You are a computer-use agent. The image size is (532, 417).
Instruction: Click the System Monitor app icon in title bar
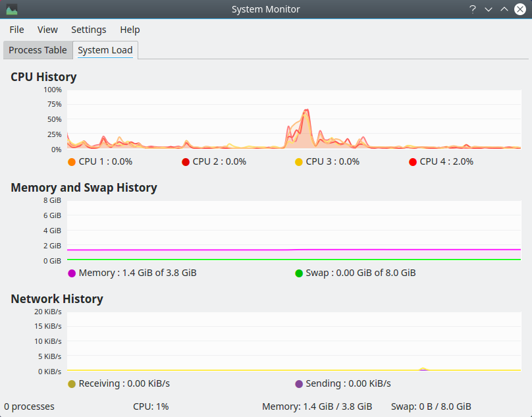[x=11, y=9]
